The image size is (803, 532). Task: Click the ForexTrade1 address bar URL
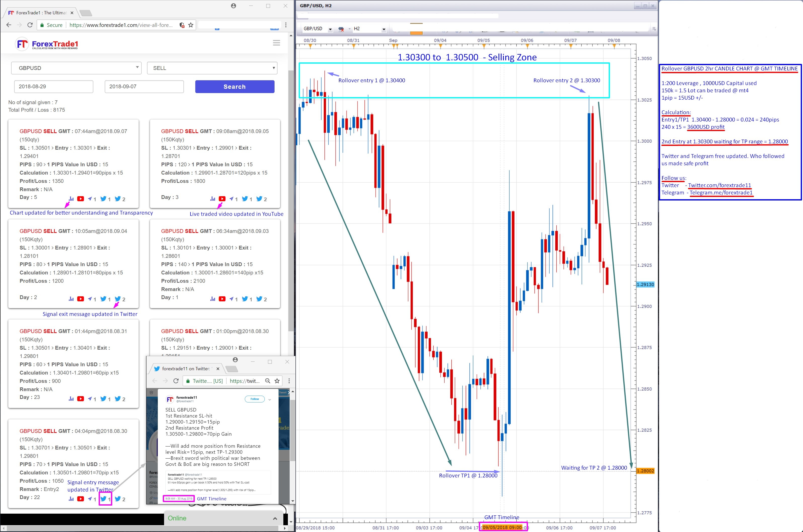pos(121,25)
